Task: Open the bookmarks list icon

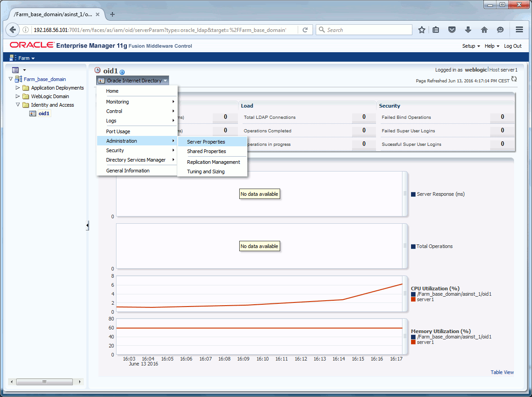Action: click(x=436, y=30)
